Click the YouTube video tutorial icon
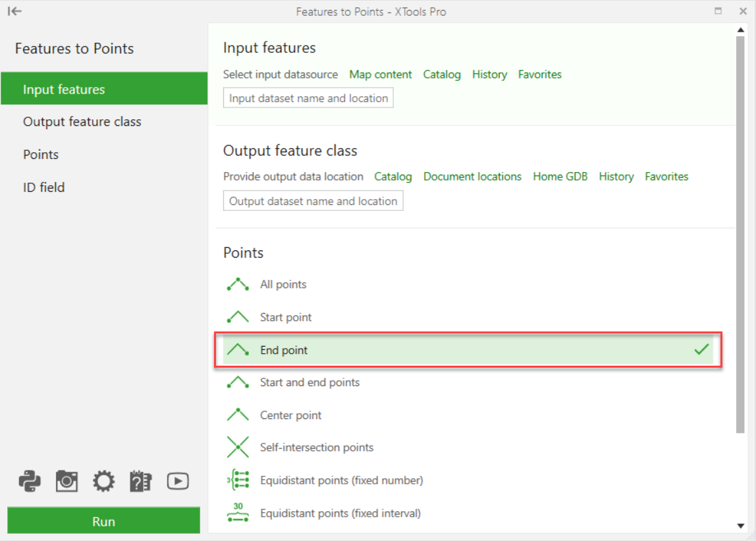 [x=178, y=482]
